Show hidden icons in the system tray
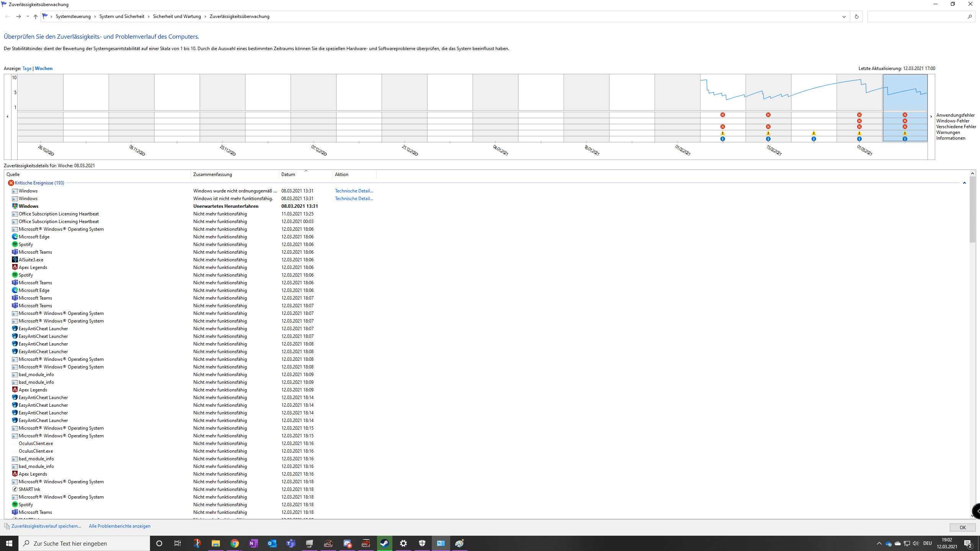Viewport: 980px width, 551px height. pyautogui.click(x=879, y=543)
